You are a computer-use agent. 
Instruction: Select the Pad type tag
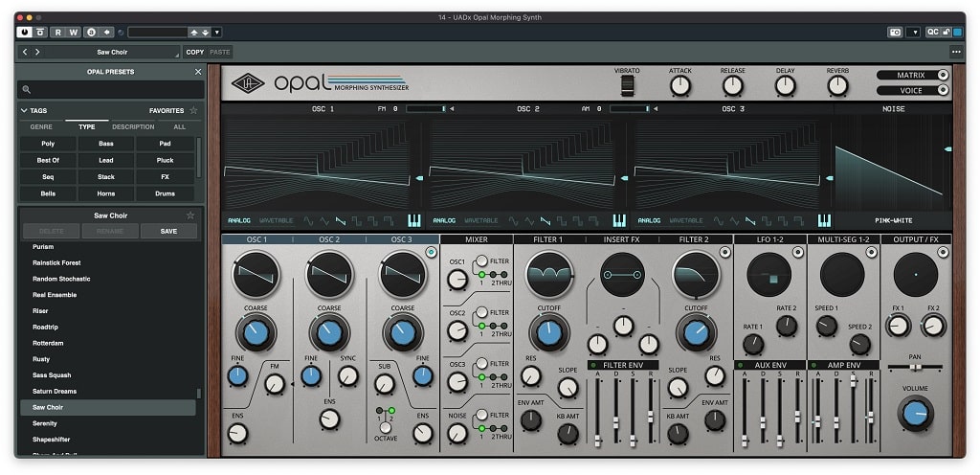pos(165,144)
